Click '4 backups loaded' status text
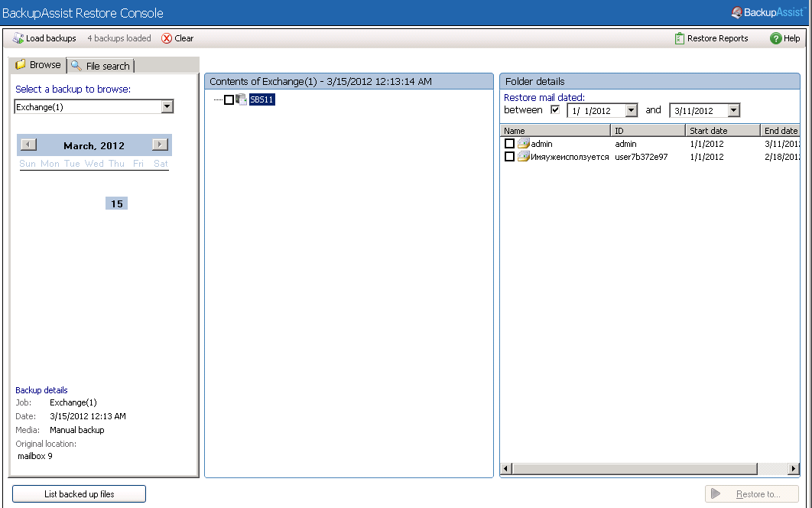This screenshot has height=508, width=812. pos(119,38)
